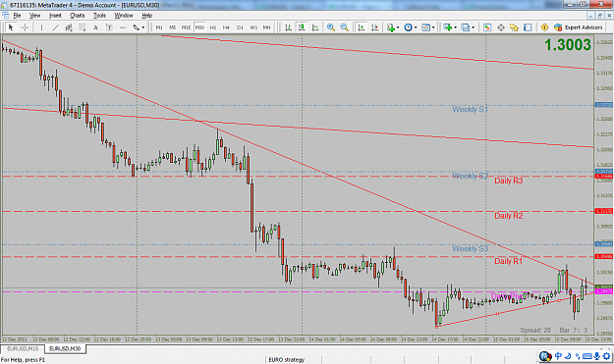
Task: Open the Navigator favorites icon
Action: pos(514,27)
